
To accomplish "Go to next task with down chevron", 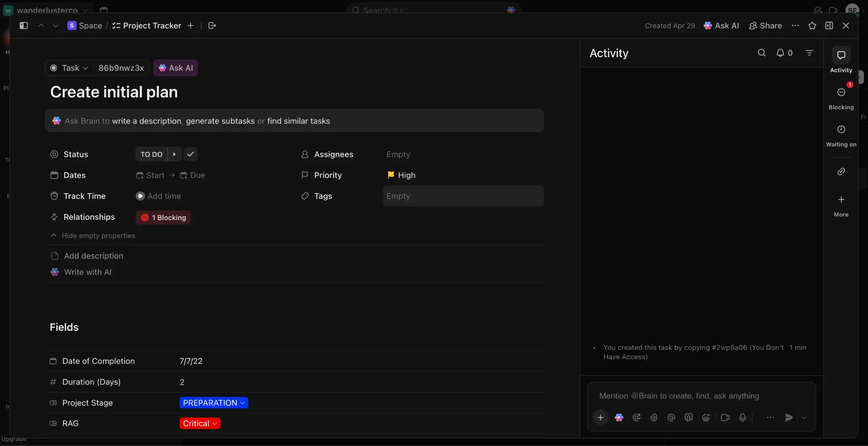I will point(56,25).
